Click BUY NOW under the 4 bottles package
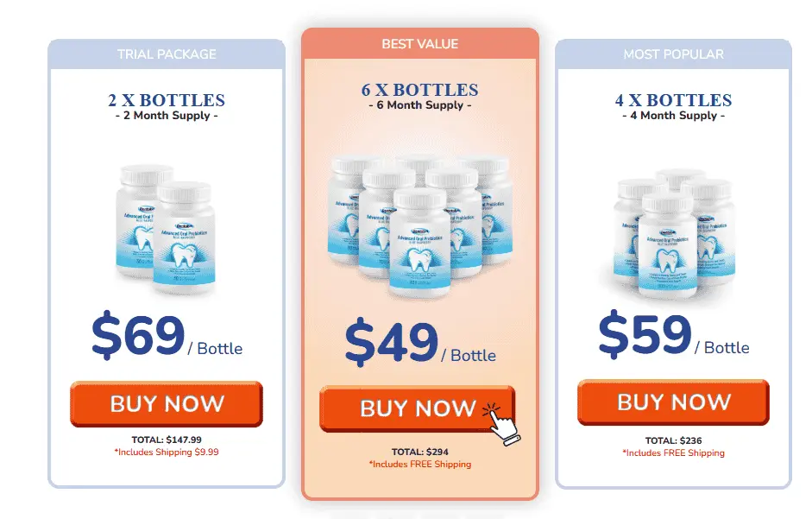This screenshot has height=519, width=812. coord(673,402)
